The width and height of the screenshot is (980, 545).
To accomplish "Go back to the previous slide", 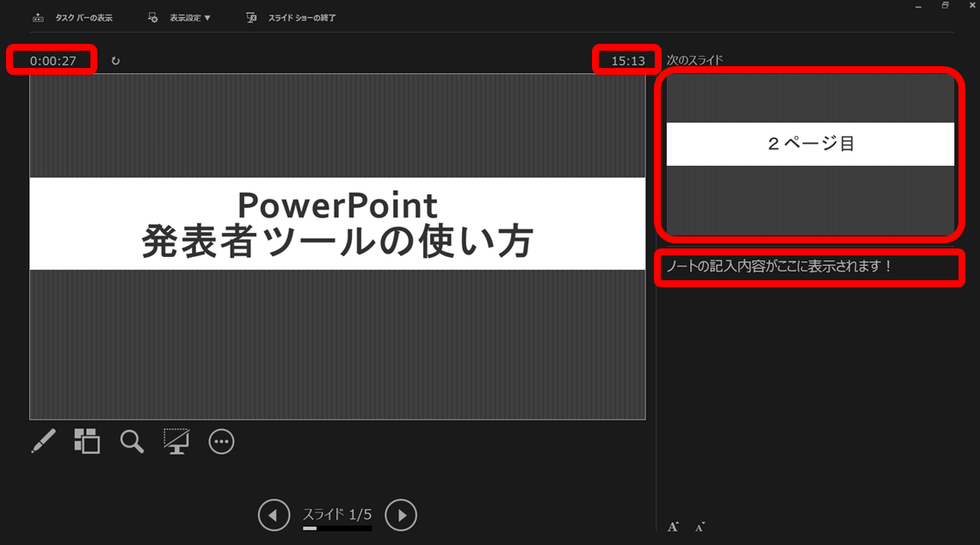I will coord(274,515).
